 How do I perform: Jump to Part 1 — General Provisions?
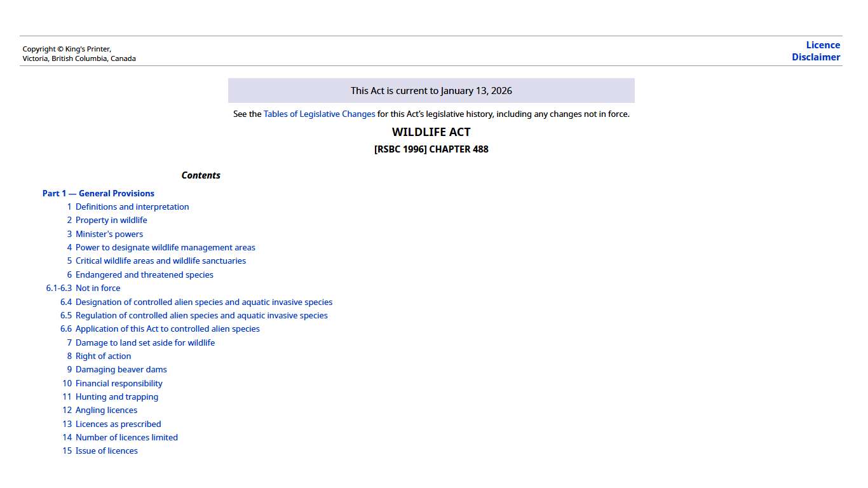tap(98, 193)
